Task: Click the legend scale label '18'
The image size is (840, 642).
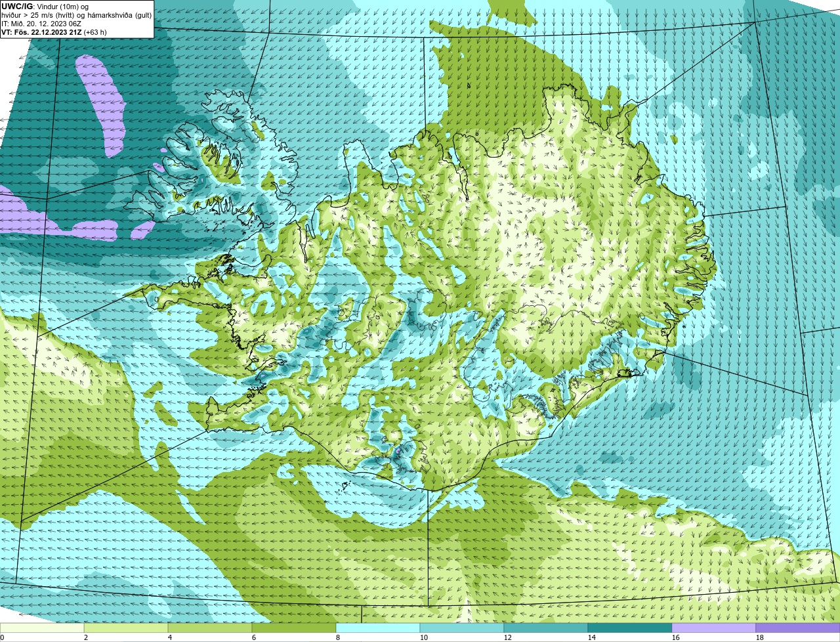Action: point(760,637)
